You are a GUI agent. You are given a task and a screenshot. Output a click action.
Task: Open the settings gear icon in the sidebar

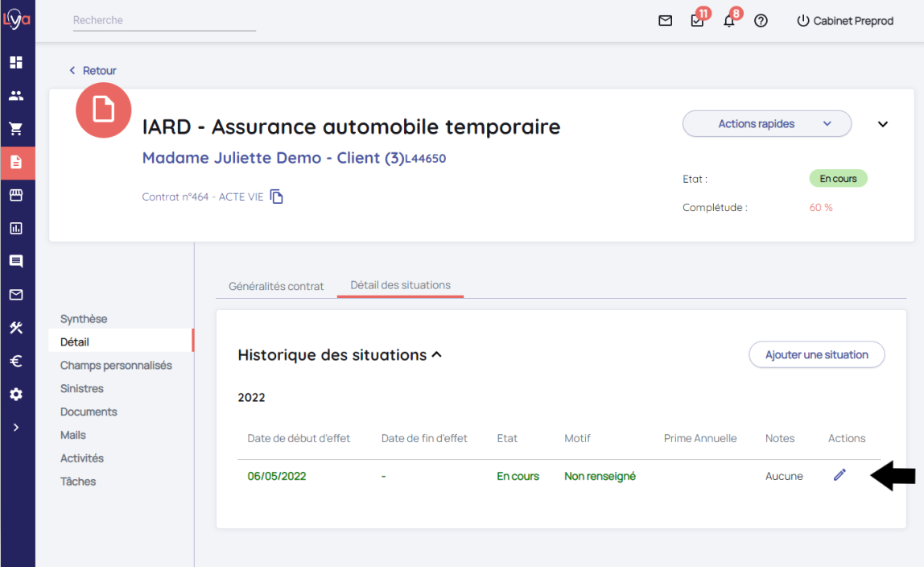coord(16,395)
